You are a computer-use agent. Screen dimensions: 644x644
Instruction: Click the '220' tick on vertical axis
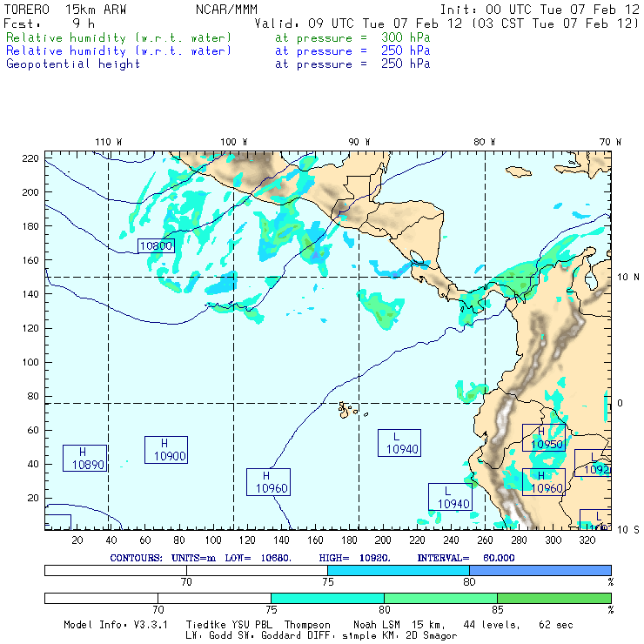[x=30, y=158]
